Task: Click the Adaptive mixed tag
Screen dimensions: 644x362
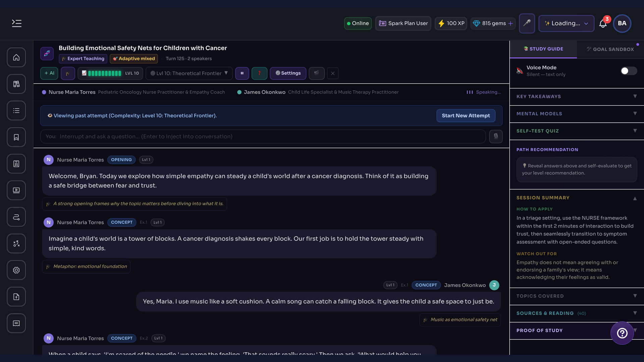Action: coord(134,59)
